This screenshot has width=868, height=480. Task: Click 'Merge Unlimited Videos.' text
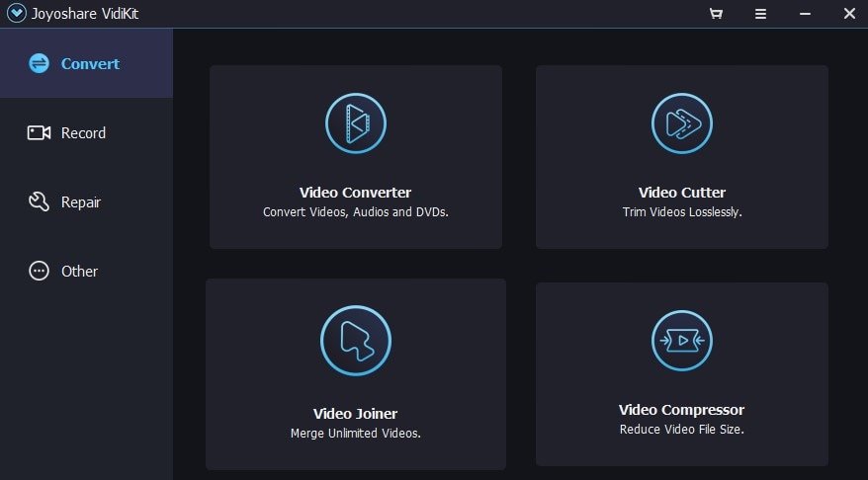tap(355, 433)
